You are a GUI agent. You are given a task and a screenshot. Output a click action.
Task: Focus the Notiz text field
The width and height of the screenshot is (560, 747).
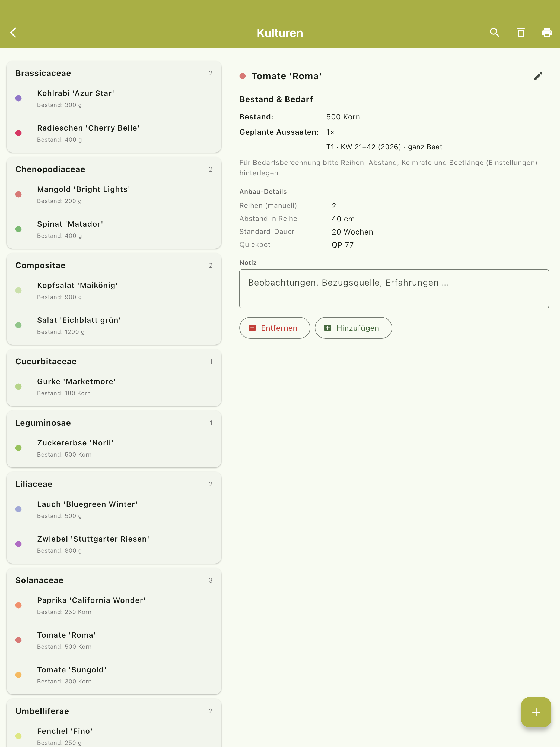(394, 289)
